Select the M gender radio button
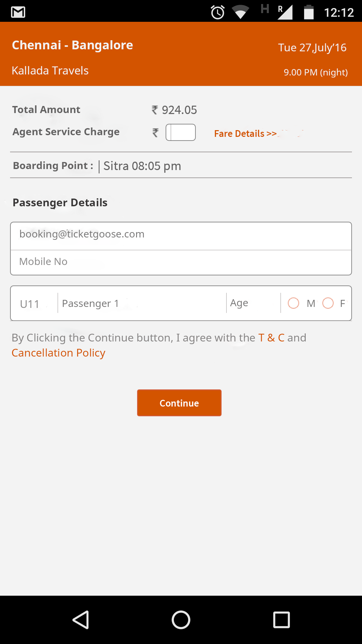362x644 pixels. pos(293,303)
